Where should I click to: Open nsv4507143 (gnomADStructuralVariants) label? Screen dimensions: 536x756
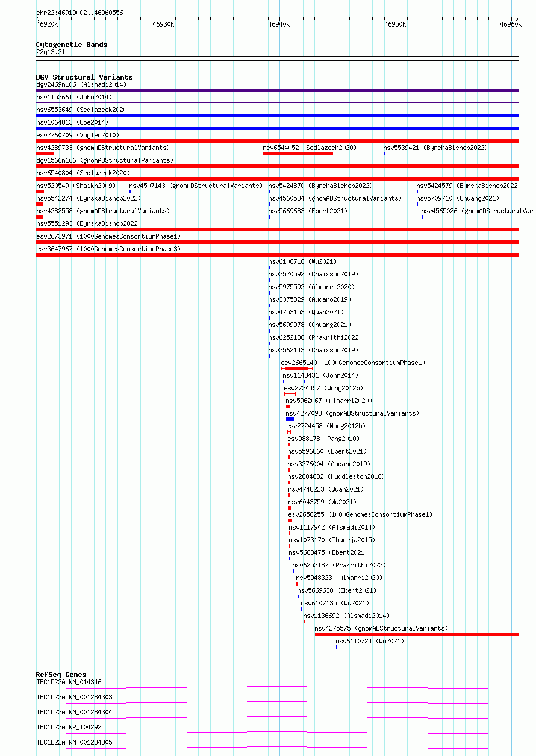pyautogui.click(x=196, y=186)
